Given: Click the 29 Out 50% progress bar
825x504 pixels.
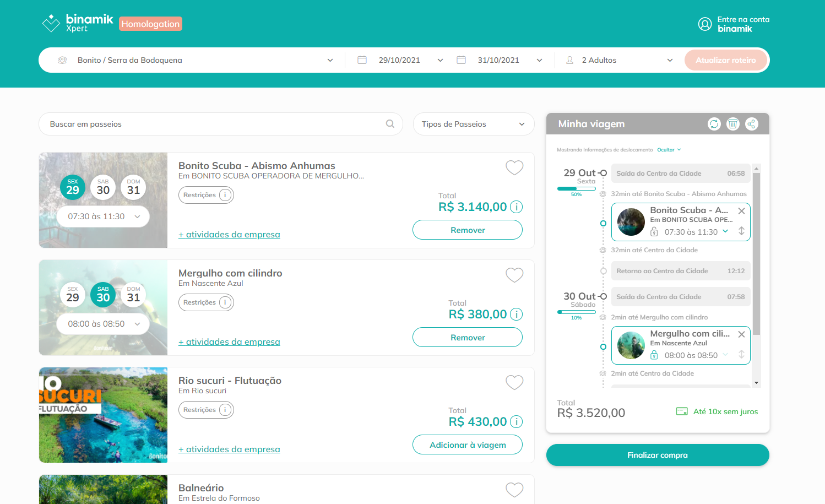Looking at the screenshot, I should point(577,189).
